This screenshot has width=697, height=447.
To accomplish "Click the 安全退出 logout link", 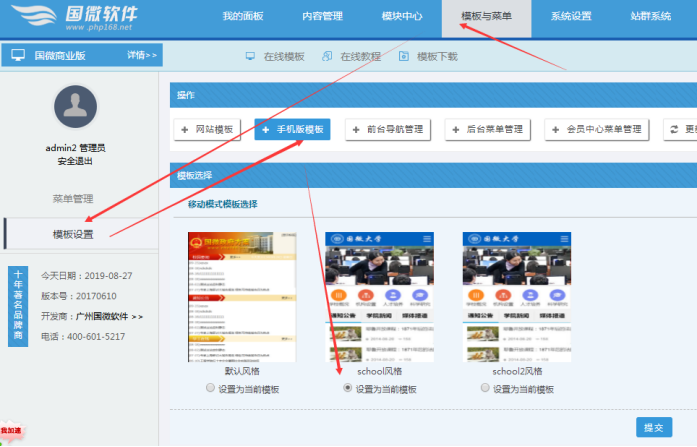I will [75, 161].
